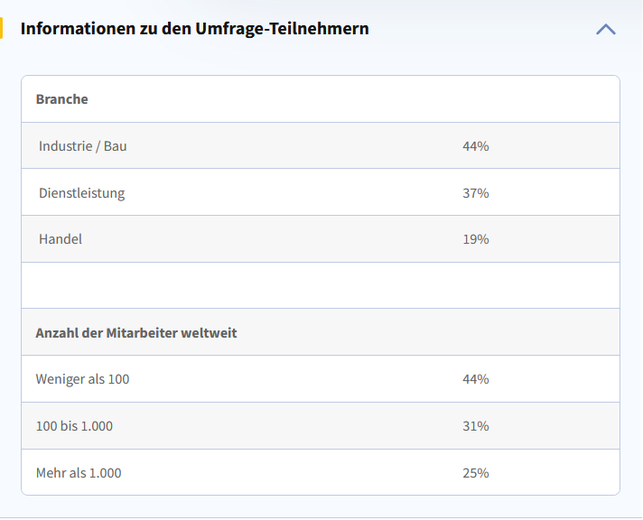Select the Anzahl der Mitarbeiter weltweit header

pos(136,332)
